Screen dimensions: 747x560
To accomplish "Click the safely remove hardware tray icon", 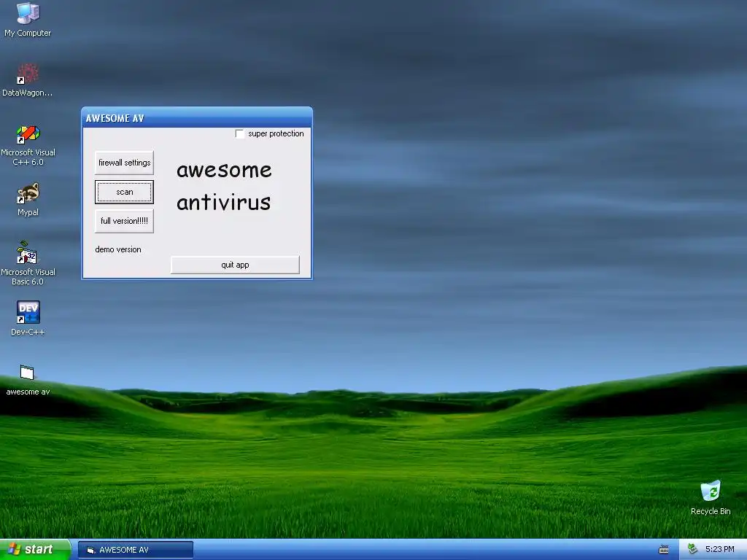I will tap(693, 549).
